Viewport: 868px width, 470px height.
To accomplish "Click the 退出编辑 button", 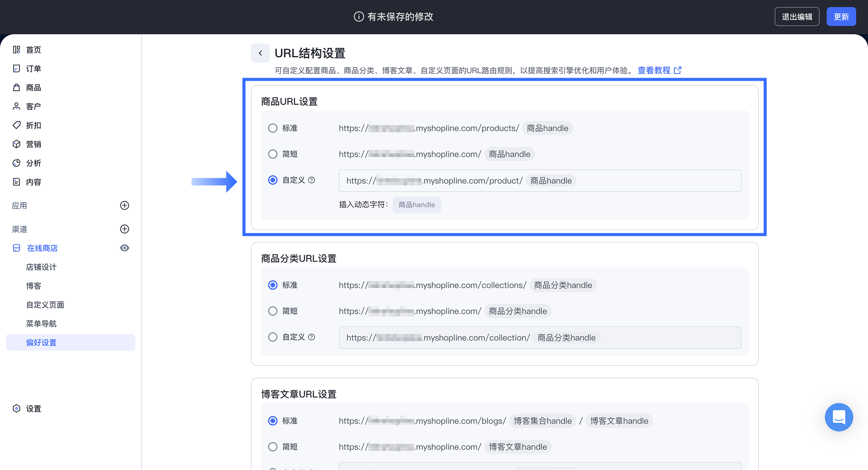I will click(797, 17).
